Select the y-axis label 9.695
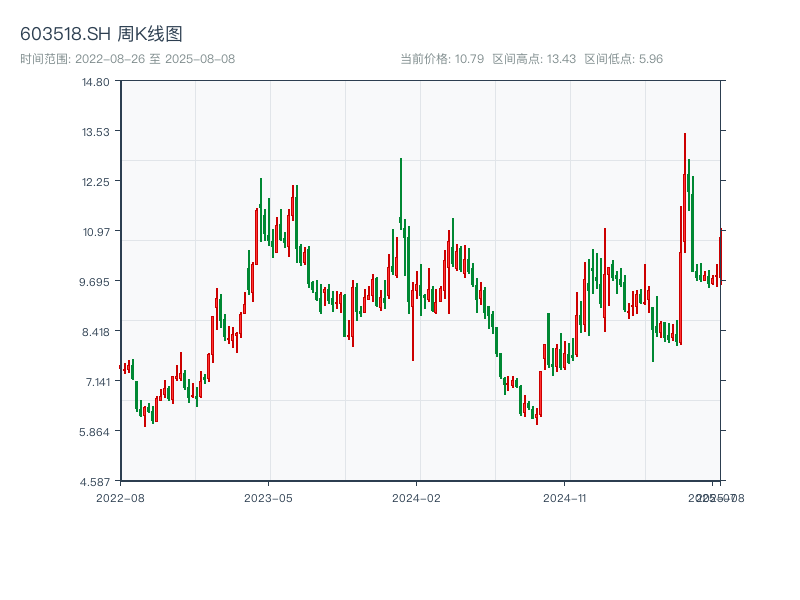 click(94, 282)
